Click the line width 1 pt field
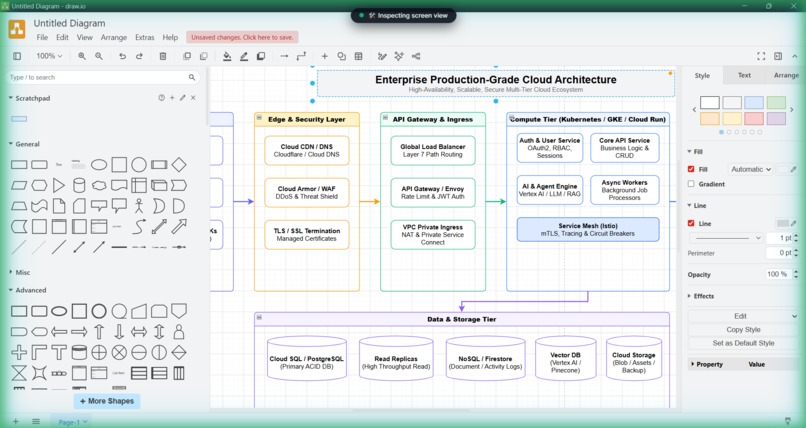The width and height of the screenshot is (806, 428). point(780,238)
